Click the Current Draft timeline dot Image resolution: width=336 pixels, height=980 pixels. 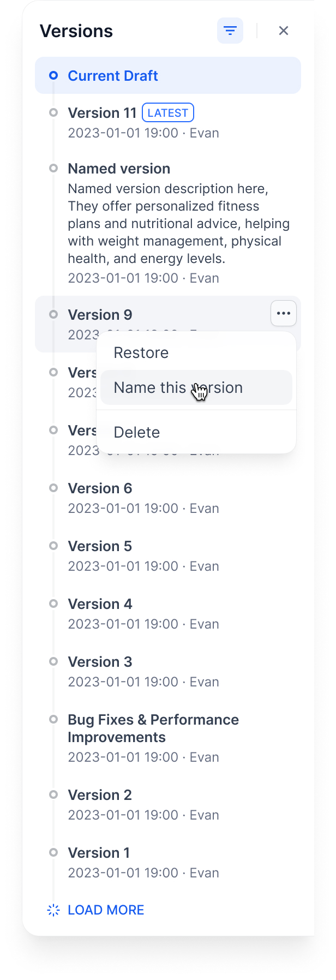point(53,76)
